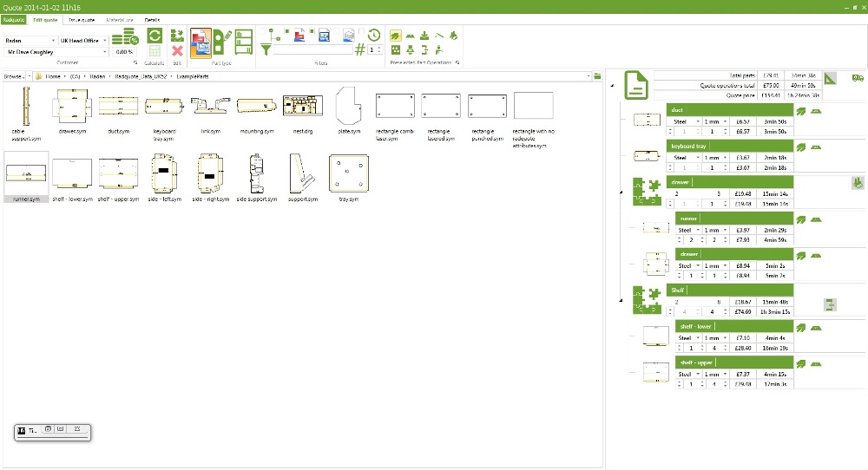This screenshot has height=470, width=868.
Task: Click the Browse button
Action: tap(15, 76)
